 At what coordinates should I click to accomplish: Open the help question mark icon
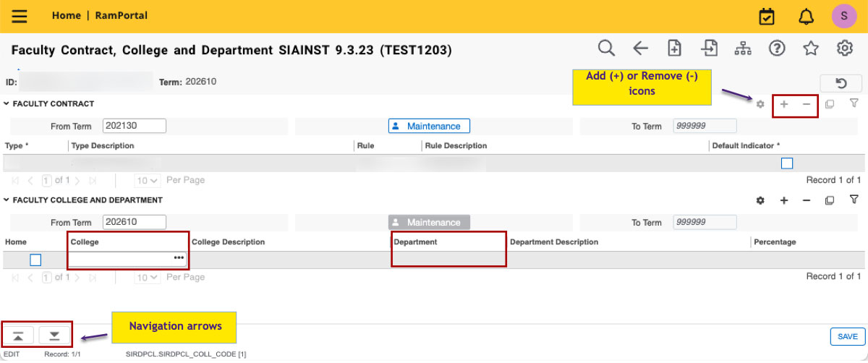[777, 48]
